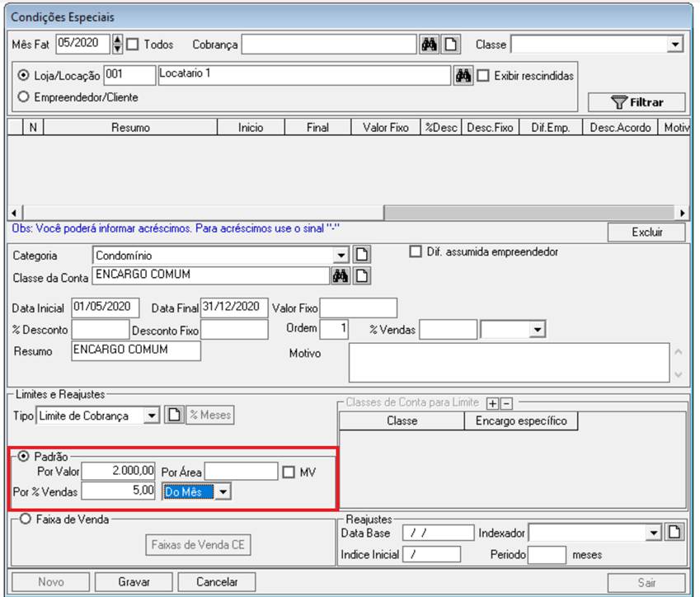Click the Valor Fixo input field
This screenshot has height=597, width=700.
click(x=359, y=308)
